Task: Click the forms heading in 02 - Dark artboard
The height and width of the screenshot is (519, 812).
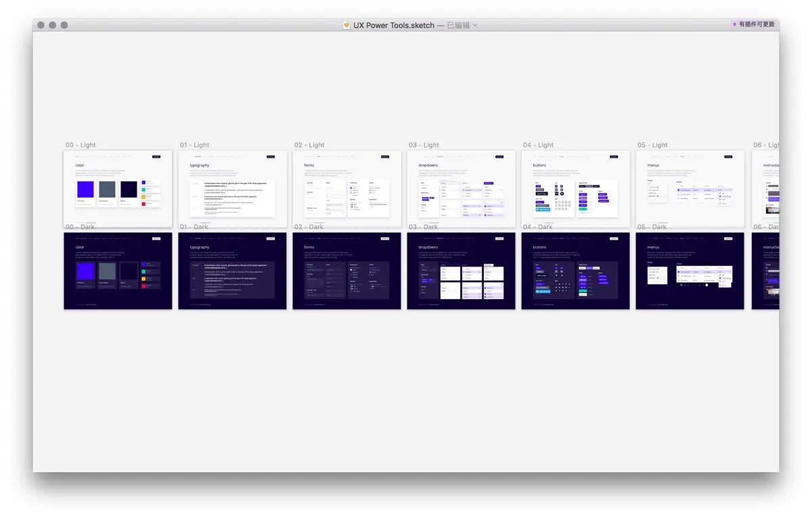Action: tap(309, 248)
